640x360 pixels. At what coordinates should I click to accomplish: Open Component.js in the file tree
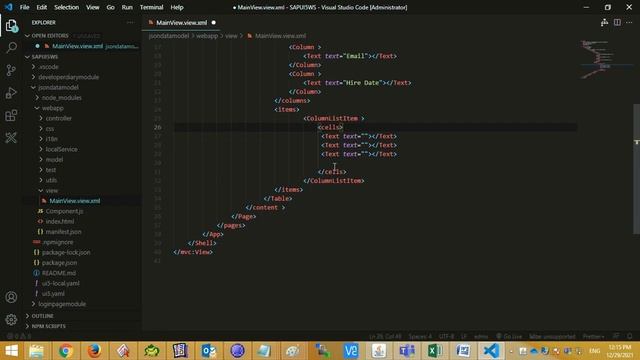coord(64,211)
